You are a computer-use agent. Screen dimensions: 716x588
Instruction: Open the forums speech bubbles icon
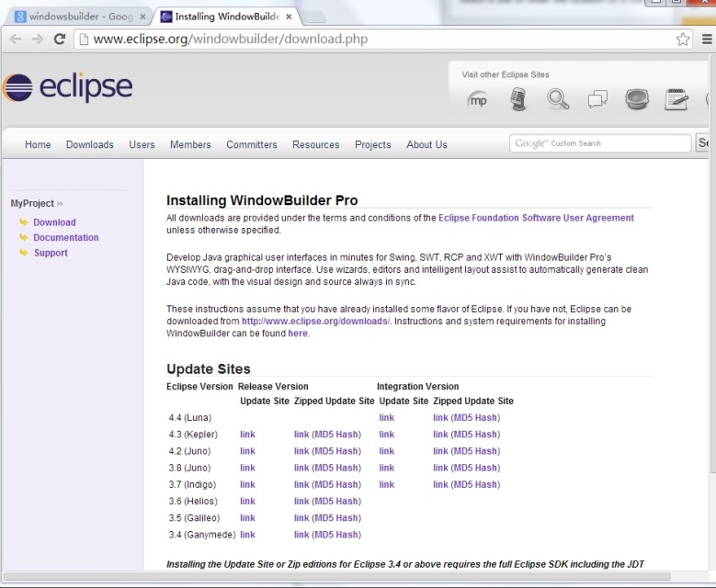[597, 99]
